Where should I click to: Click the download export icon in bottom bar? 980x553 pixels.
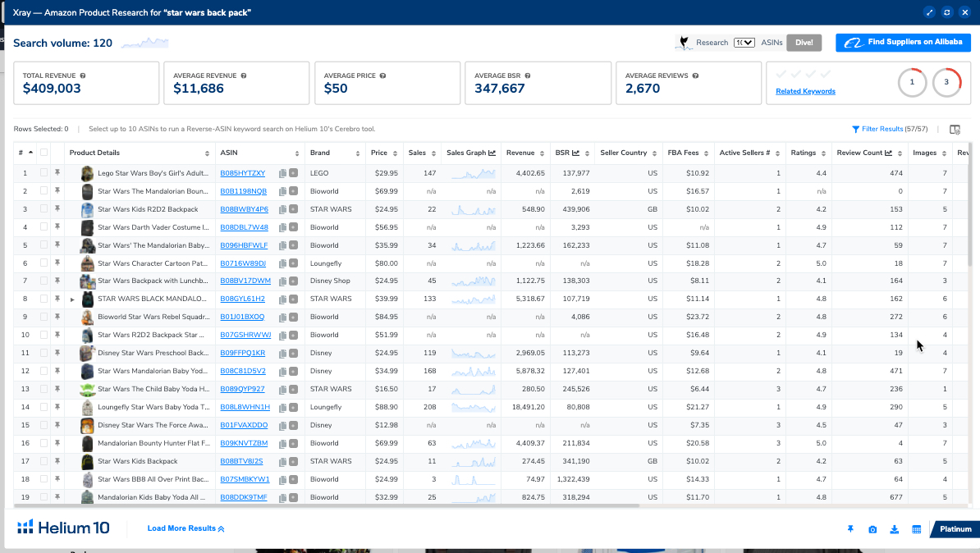tap(895, 529)
